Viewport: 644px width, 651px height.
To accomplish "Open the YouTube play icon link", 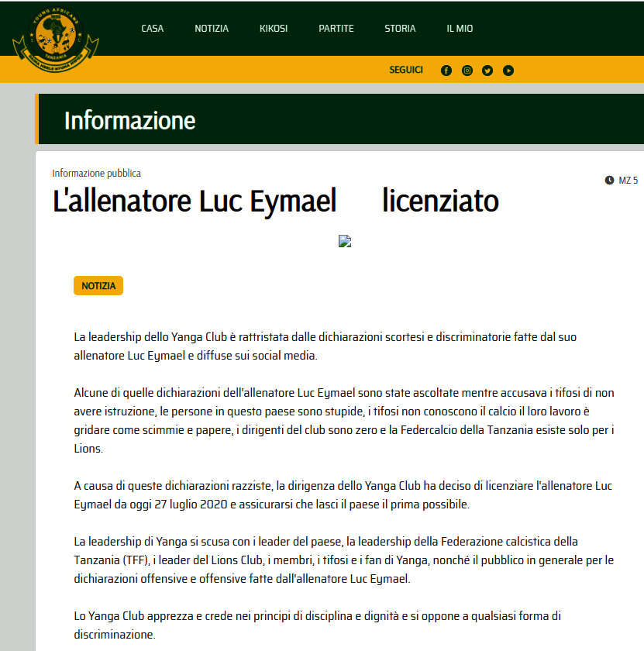I will [508, 71].
